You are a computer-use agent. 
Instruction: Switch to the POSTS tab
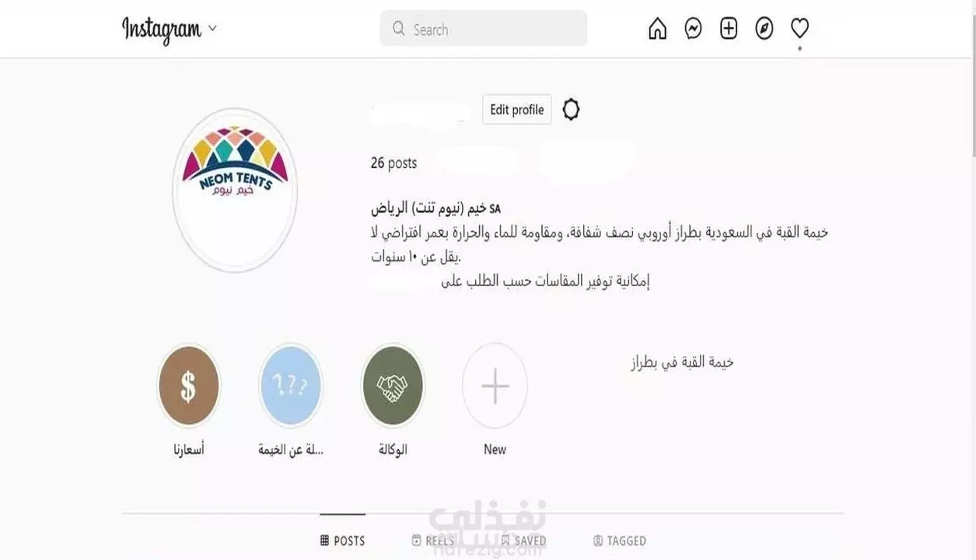tap(342, 540)
